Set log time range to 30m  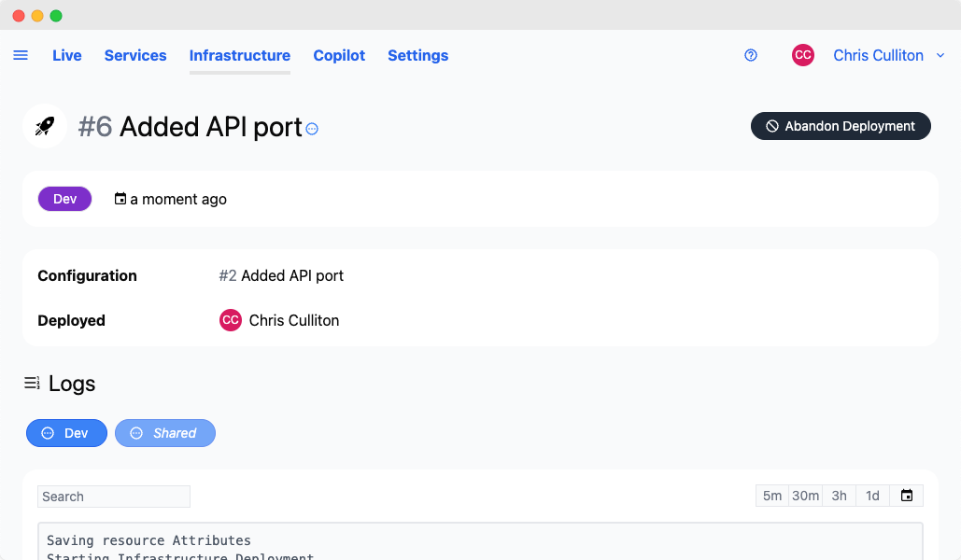(x=805, y=496)
